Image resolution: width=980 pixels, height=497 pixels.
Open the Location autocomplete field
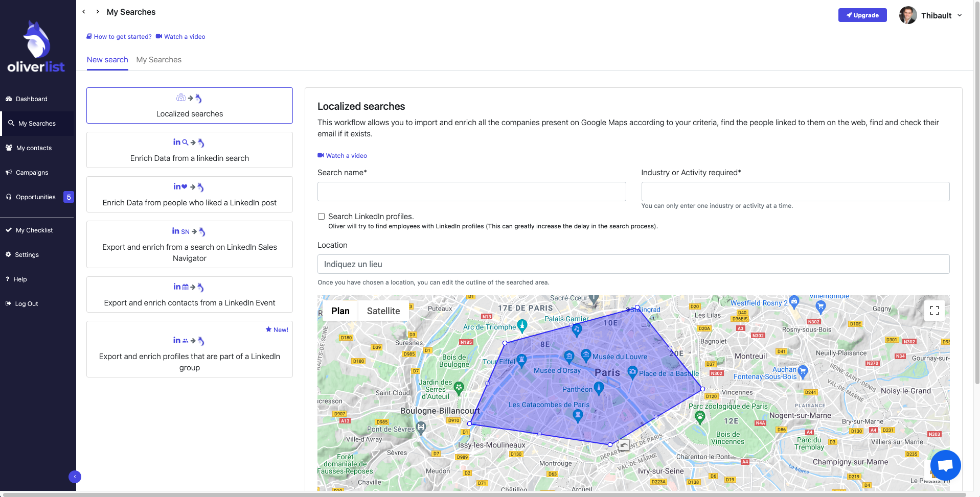pos(633,264)
